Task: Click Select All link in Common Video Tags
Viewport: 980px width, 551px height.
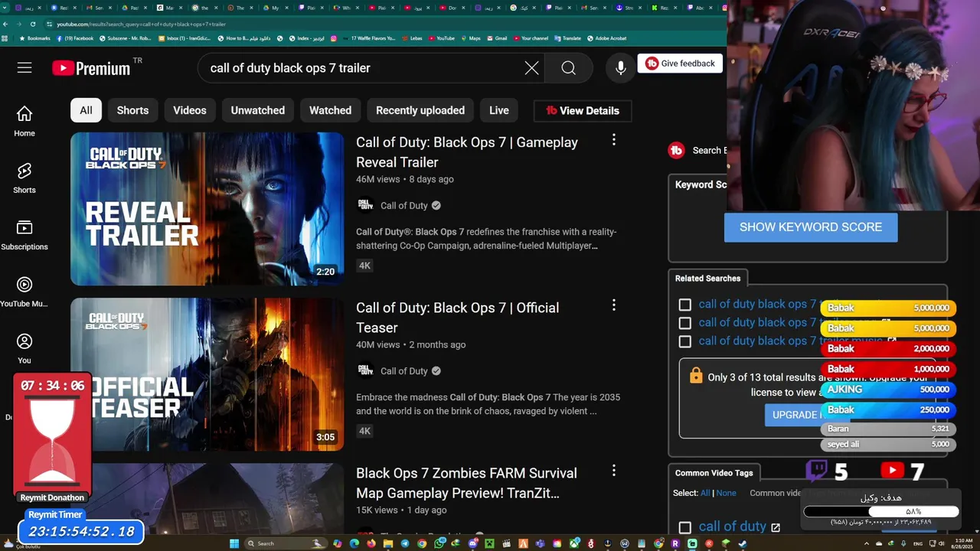Action: (705, 493)
